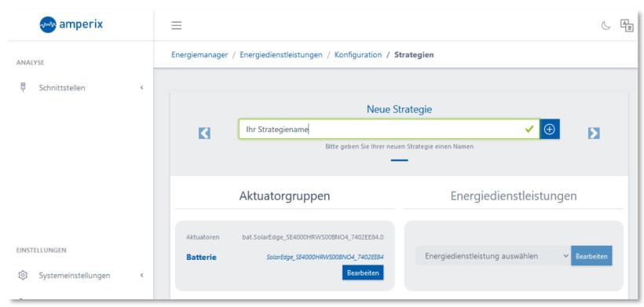Screen dimensions: 644x307
Task: Open the Energiemanager breadcrumb link
Action: point(199,55)
